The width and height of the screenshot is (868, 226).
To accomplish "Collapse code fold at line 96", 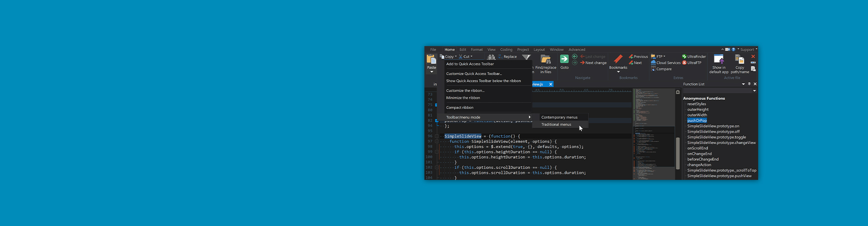I will click(x=437, y=136).
